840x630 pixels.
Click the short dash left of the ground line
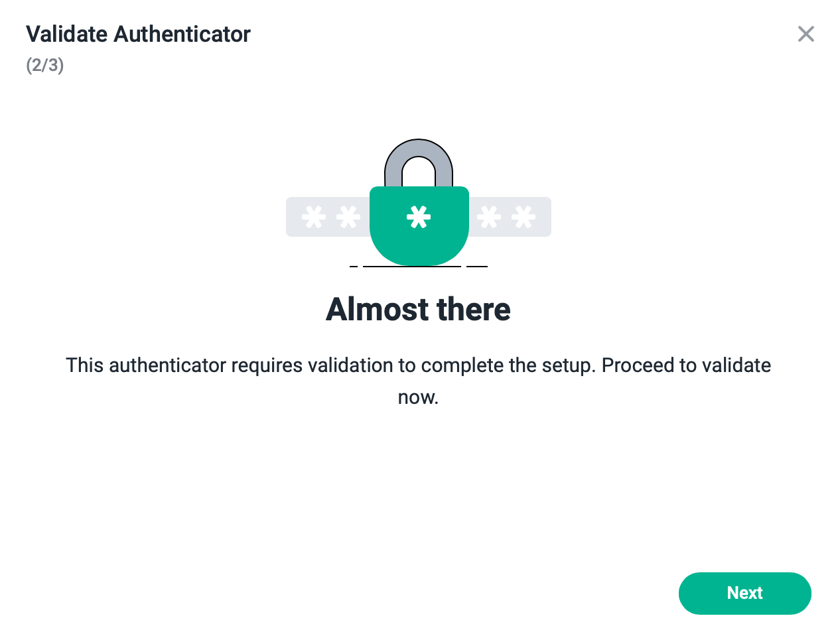pos(354,267)
